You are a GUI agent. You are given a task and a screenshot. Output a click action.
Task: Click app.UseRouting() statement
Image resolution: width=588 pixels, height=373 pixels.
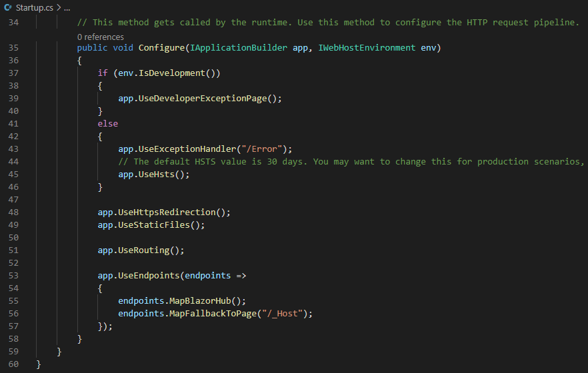pyautogui.click(x=141, y=250)
